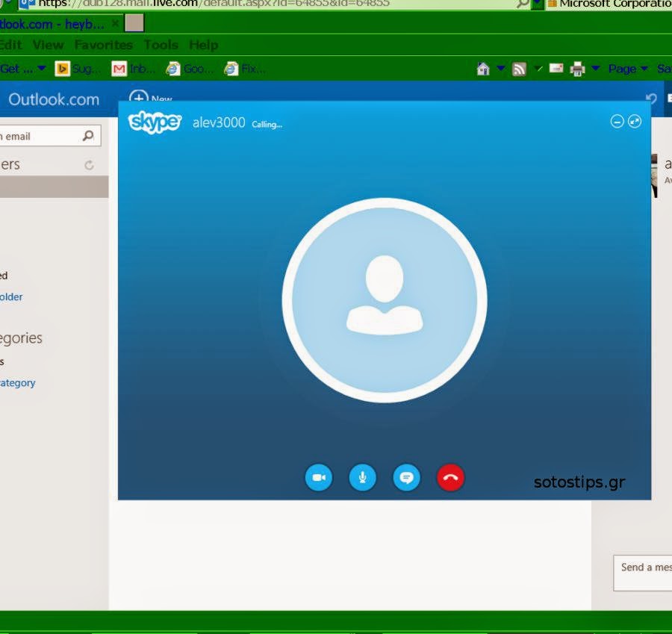Image resolution: width=672 pixels, height=634 pixels.
Task: Open the Help menu
Action: click(x=204, y=45)
